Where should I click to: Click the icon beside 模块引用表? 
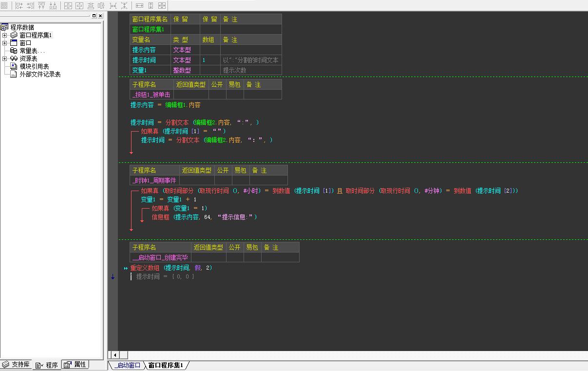[x=14, y=66]
